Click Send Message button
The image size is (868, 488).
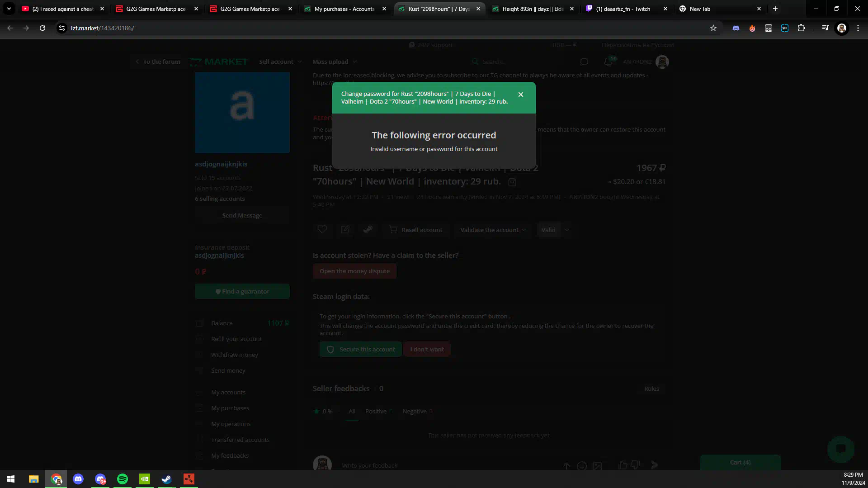242,215
